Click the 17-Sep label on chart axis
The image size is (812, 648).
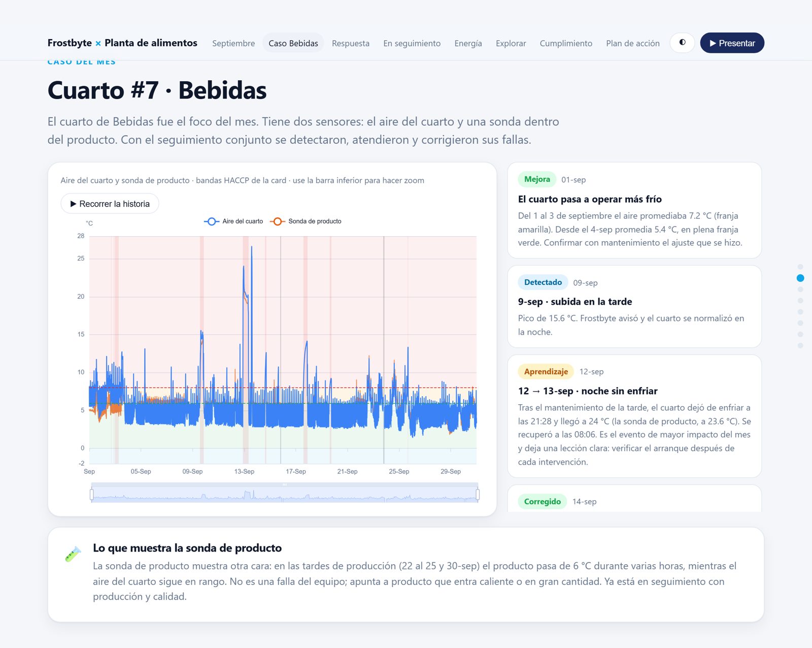(296, 472)
